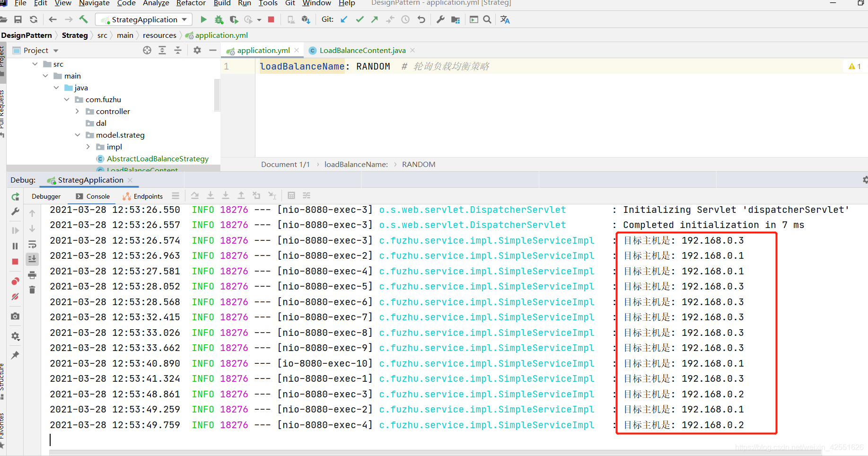Image resolution: width=868 pixels, height=456 pixels.
Task: Run StrategApplication with the green play icon
Action: 203,19
